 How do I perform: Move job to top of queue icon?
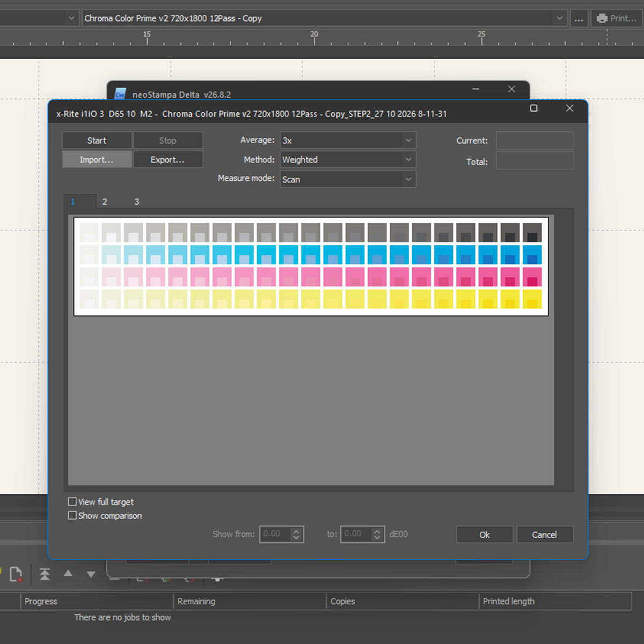[45, 574]
